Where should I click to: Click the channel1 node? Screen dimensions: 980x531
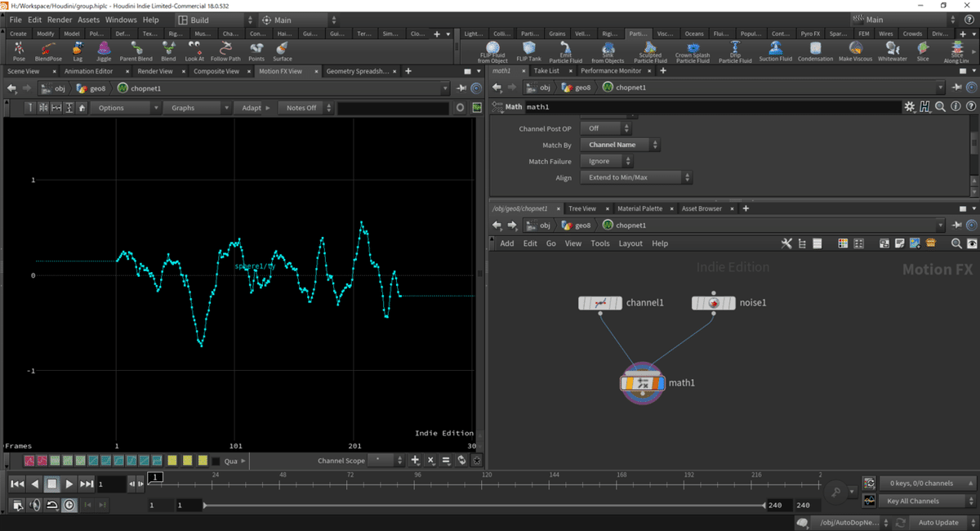coord(600,303)
